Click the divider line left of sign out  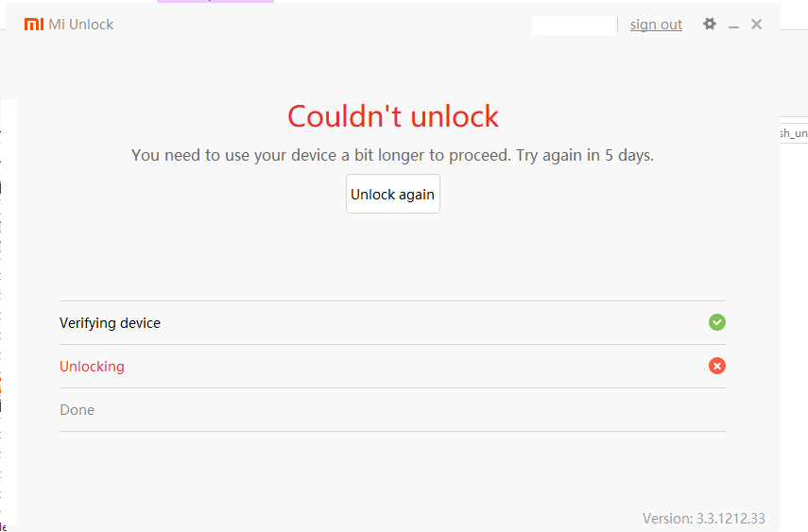click(x=618, y=25)
